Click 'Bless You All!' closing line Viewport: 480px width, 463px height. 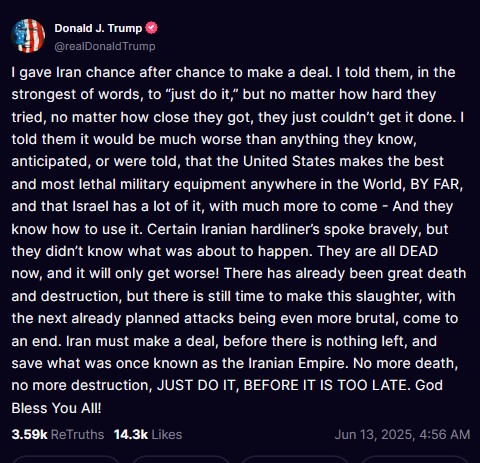(56, 408)
